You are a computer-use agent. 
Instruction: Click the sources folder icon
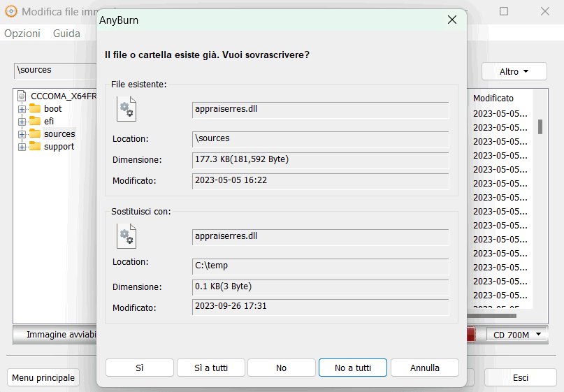coord(35,133)
